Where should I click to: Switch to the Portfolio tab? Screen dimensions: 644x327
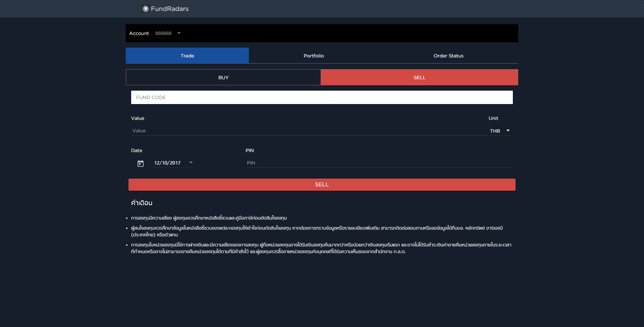click(x=314, y=56)
